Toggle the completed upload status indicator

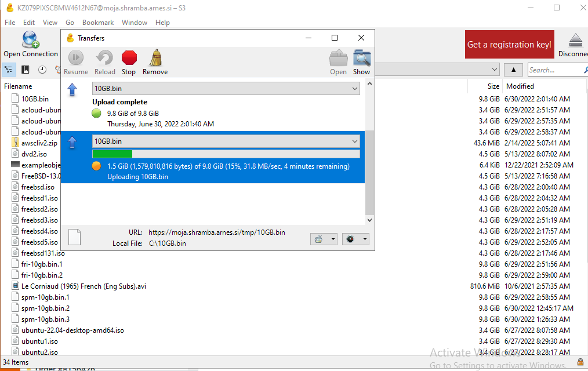pyautogui.click(x=96, y=113)
